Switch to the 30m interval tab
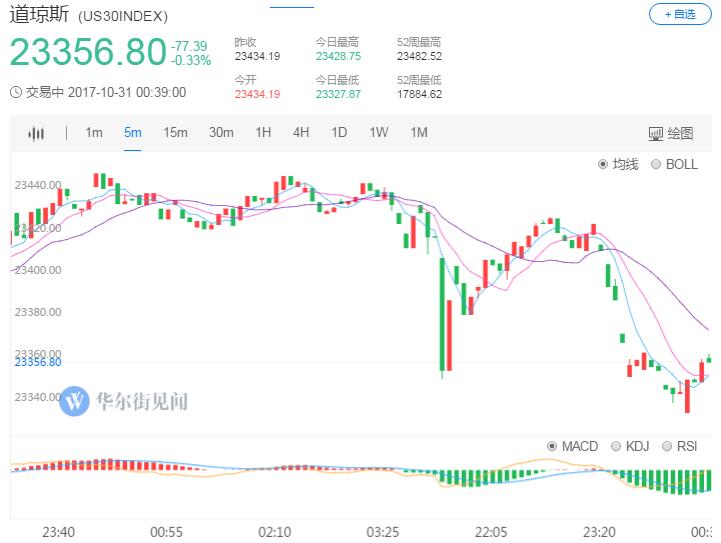The image size is (721, 543). 221,133
